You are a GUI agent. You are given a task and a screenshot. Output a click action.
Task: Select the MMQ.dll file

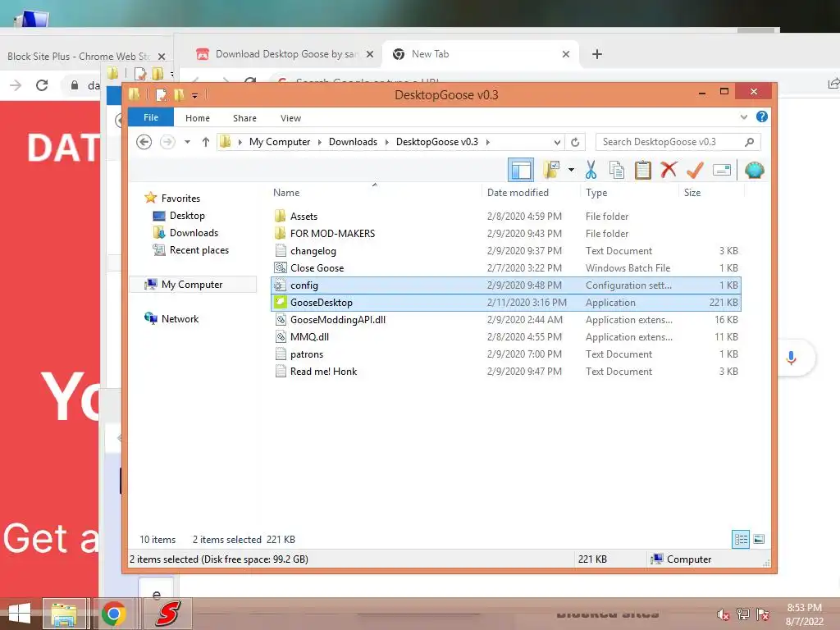click(309, 337)
